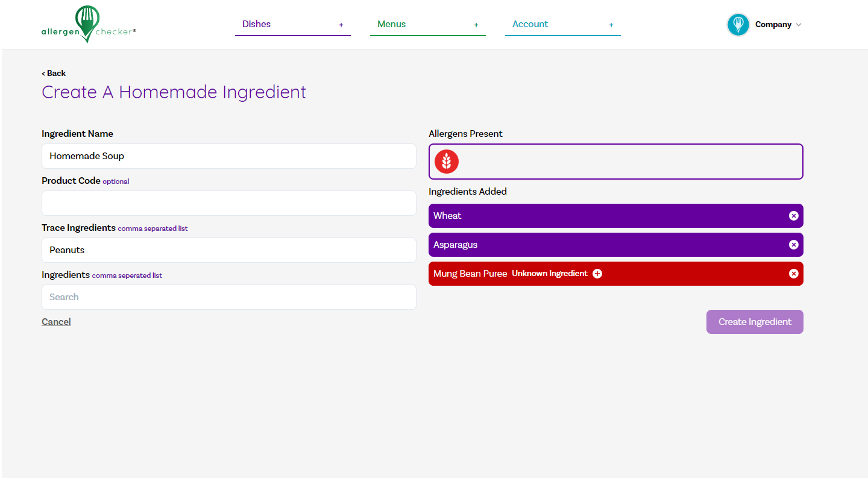Expand Account with the plus icon
Screen dimensions: 868x478
pyautogui.click(x=611, y=25)
